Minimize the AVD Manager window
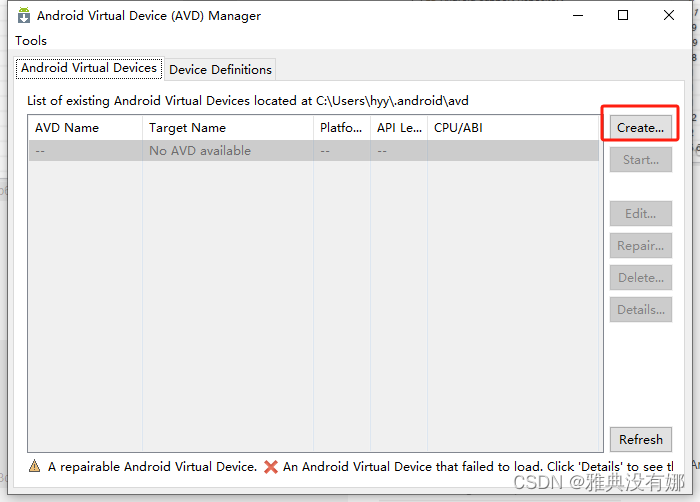 coord(578,16)
